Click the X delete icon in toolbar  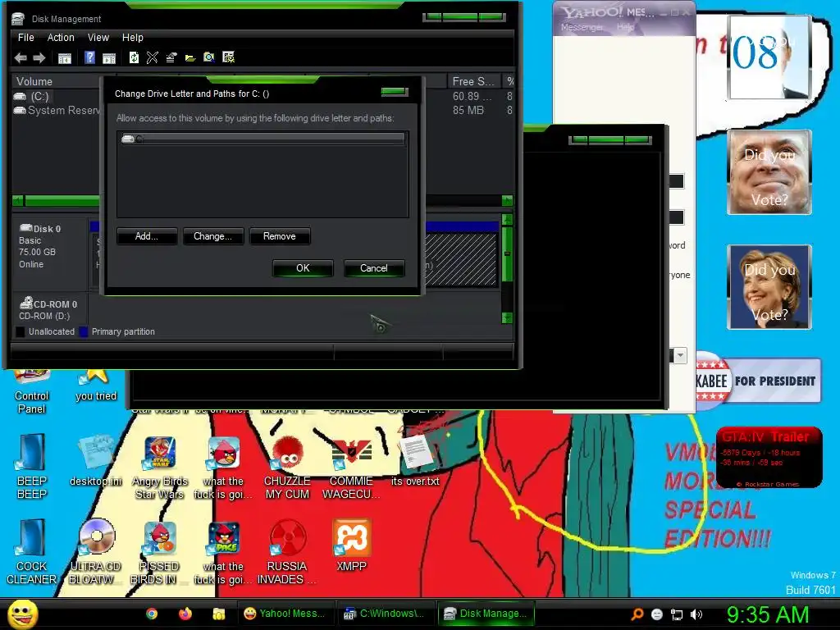[153, 57]
